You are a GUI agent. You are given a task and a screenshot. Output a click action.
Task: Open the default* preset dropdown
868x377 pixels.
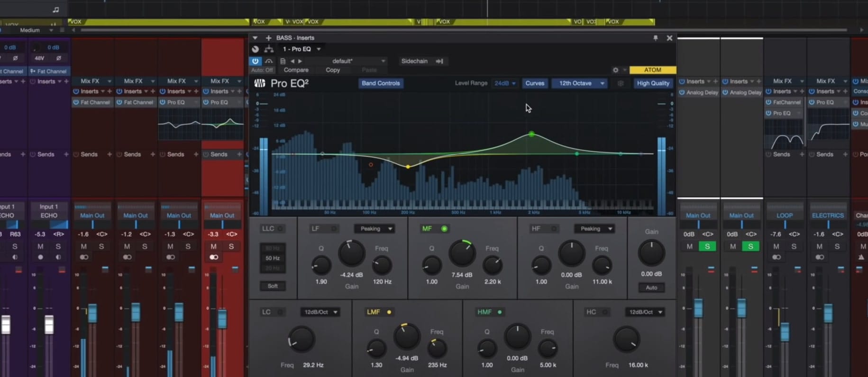pos(359,61)
